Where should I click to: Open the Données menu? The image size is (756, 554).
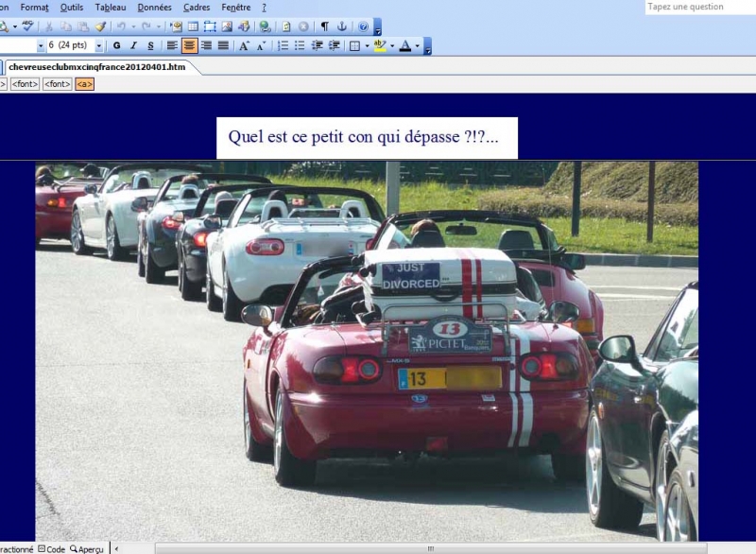click(154, 8)
